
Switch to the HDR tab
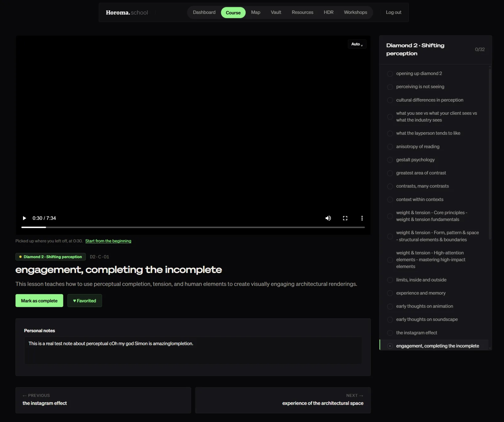point(329,12)
